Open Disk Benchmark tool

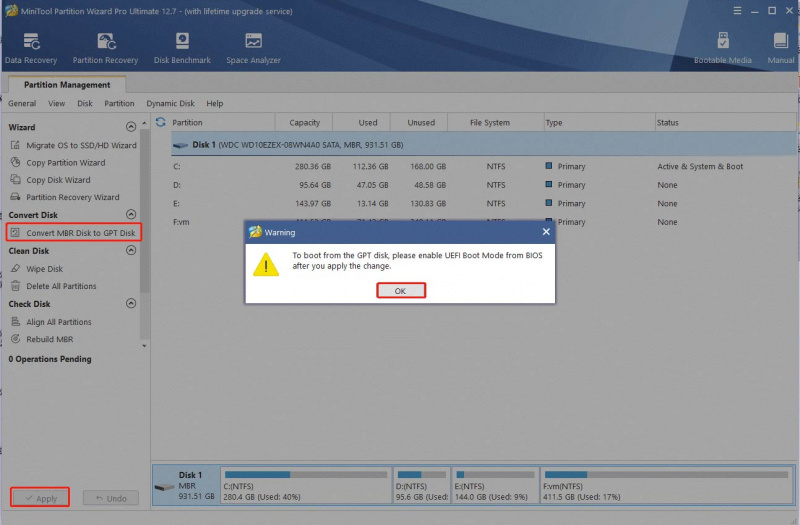[x=182, y=48]
